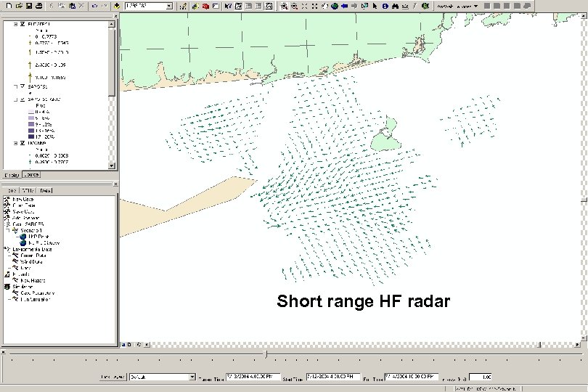Click the What's This help icon
The height and width of the screenshot is (392, 588).
click(x=228, y=6)
